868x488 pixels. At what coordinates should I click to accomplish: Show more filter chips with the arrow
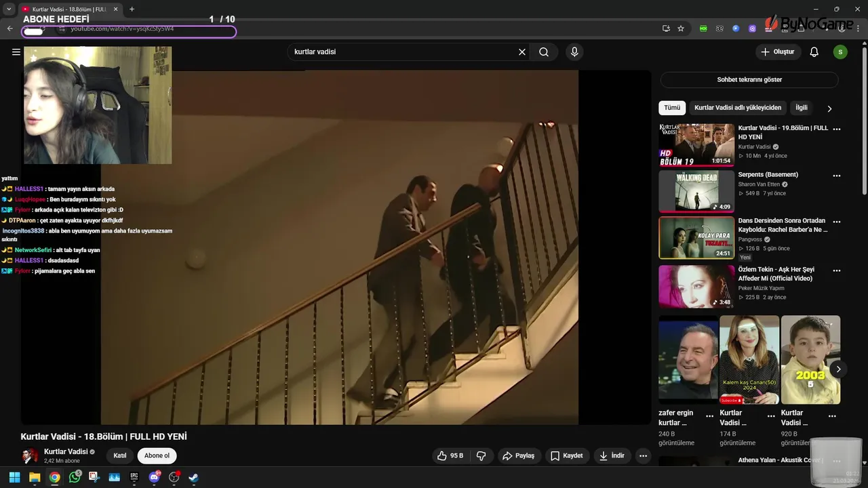click(x=829, y=108)
